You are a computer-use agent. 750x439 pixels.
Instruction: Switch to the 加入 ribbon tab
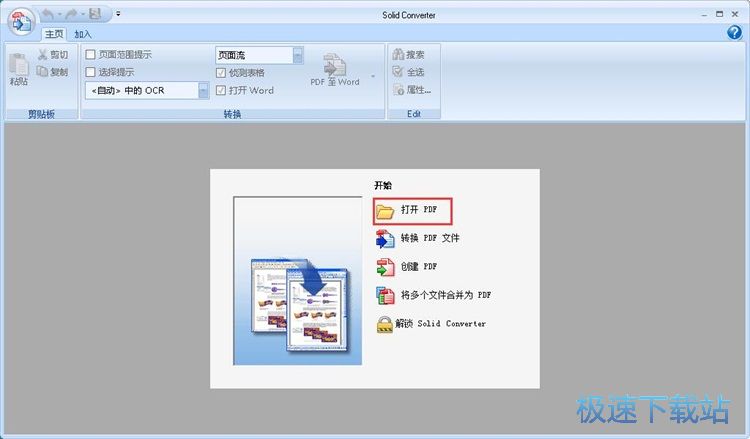(x=82, y=34)
